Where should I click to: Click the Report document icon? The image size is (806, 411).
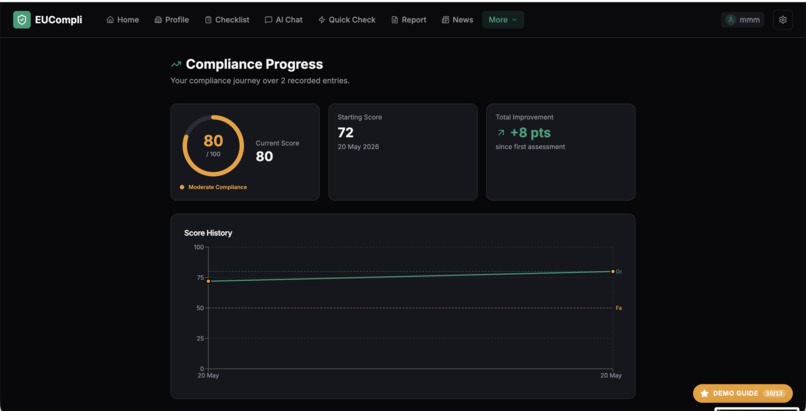395,20
